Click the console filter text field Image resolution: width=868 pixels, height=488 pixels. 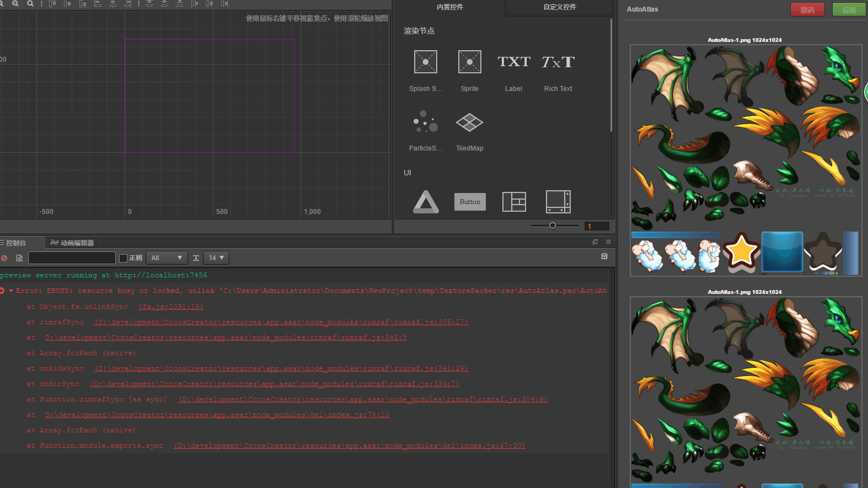click(72, 258)
